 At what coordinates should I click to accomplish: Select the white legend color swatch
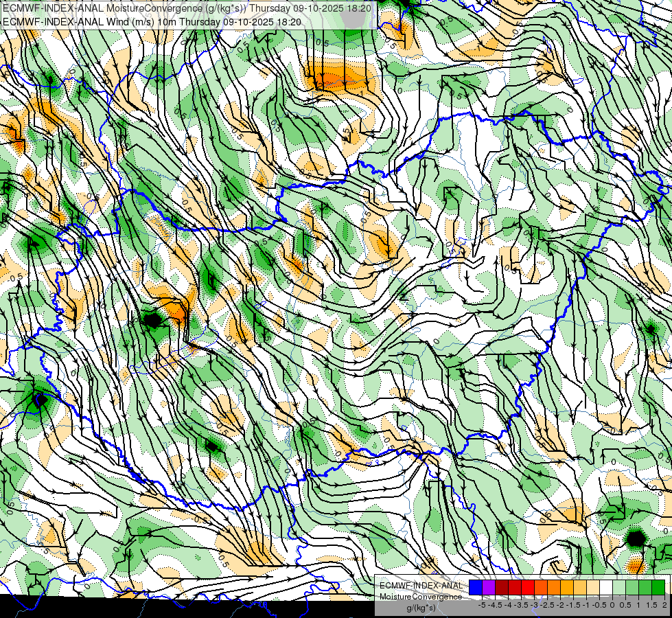(606, 587)
